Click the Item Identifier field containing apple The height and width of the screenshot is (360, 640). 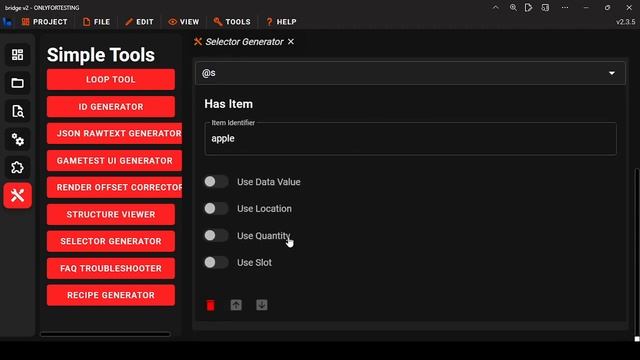[411, 139]
